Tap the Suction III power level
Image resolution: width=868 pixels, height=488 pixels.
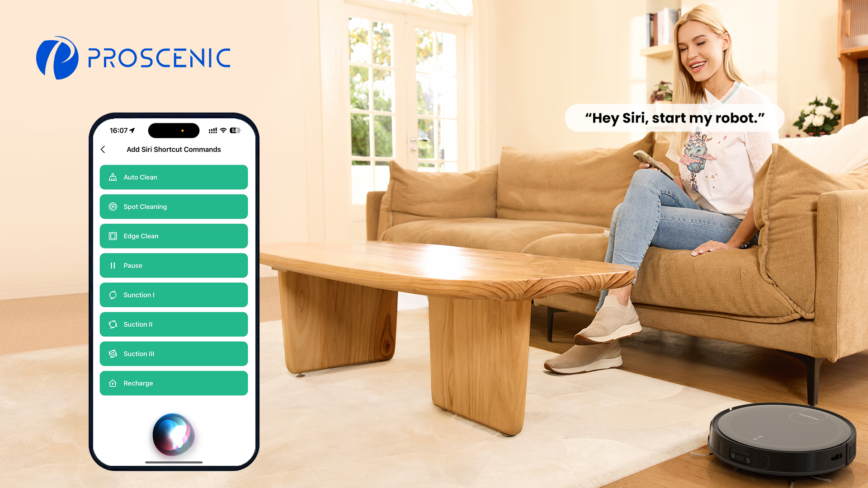click(x=174, y=353)
